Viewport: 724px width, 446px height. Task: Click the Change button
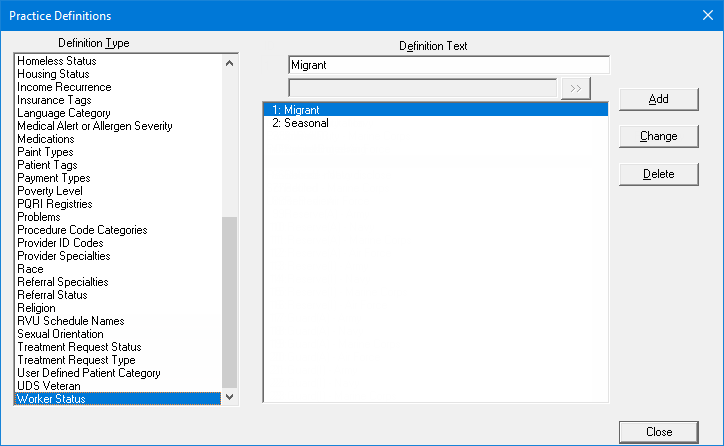[x=658, y=136]
